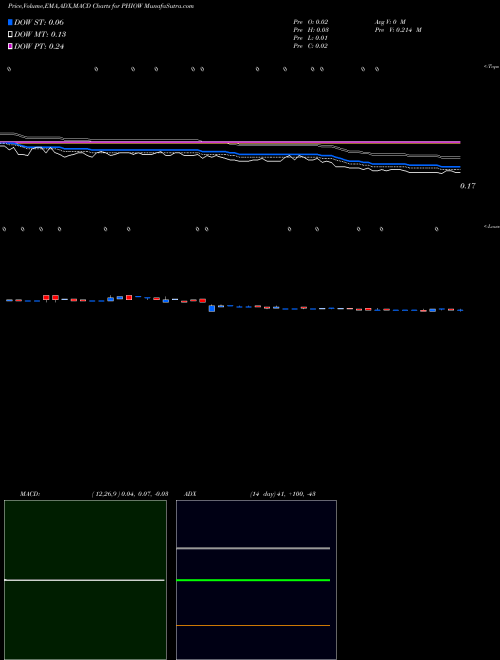Click the orange line in ADX panel
Image resolution: width=500 pixels, height=660 pixels.
253,625
